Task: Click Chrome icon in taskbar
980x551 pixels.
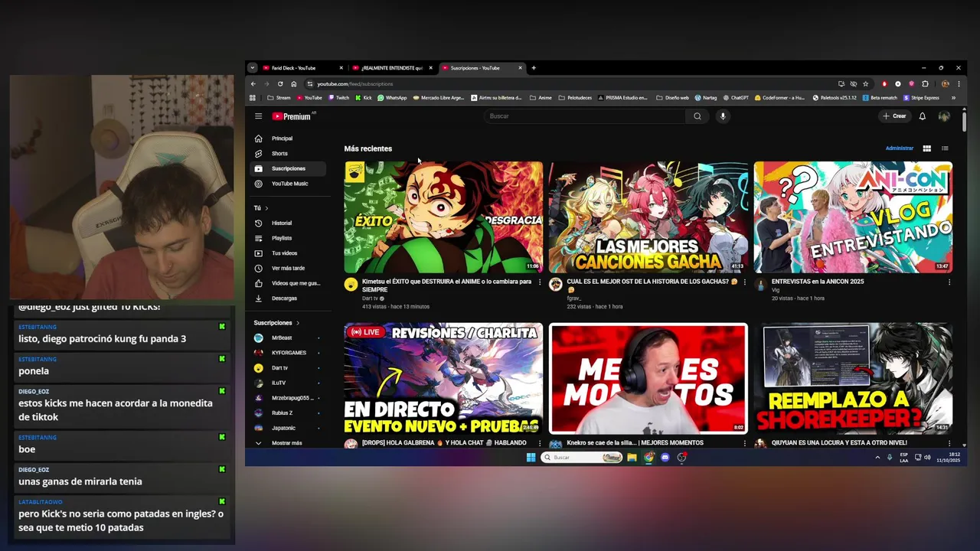Action: point(648,458)
